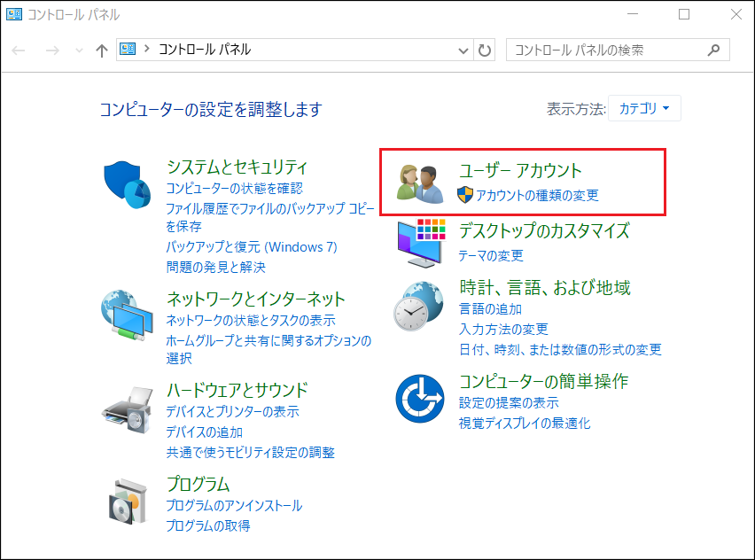Open the デバイスとプリンターの表示 link
755x560 pixels.
tap(232, 411)
